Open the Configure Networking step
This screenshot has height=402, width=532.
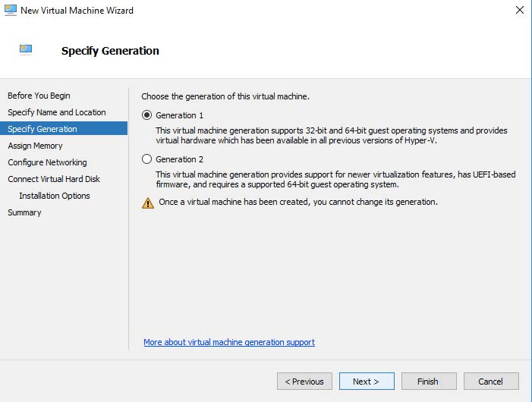tap(47, 162)
